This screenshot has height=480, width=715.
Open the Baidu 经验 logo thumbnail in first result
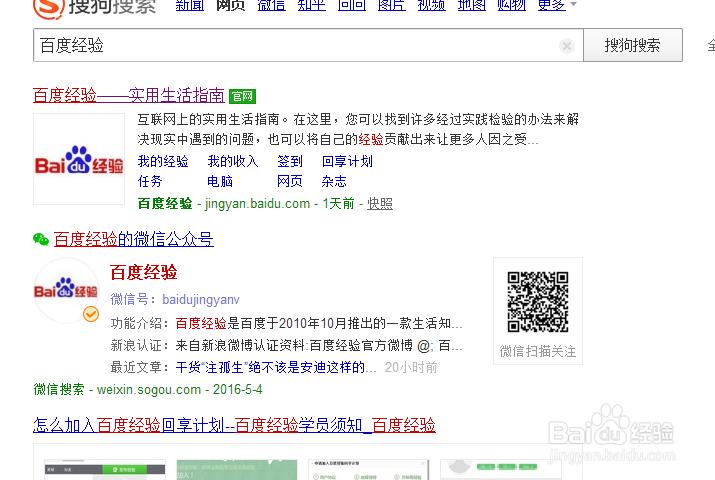(79, 159)
